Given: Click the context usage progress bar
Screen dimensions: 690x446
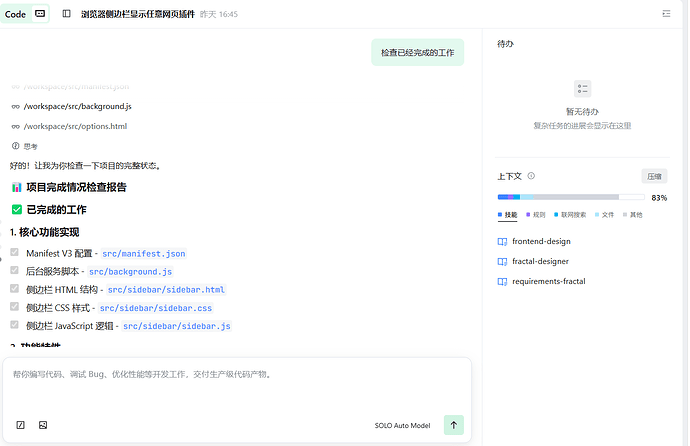Looking at the screenshot, I should (571, 197).
